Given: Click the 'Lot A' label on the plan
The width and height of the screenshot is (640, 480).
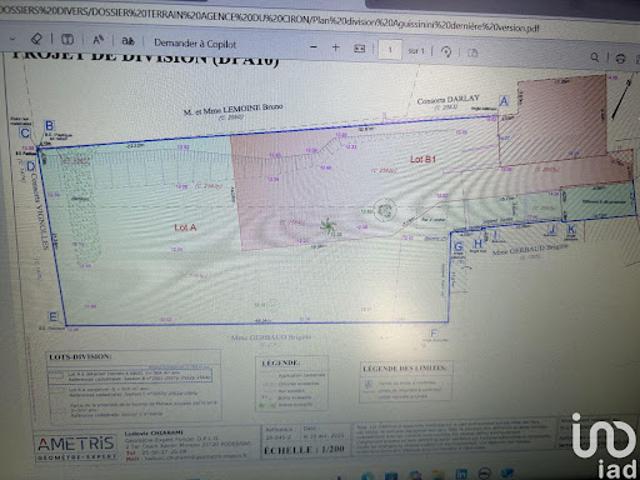Looking at the screenshot, I should pyautogui.click(x=185, y=228).
